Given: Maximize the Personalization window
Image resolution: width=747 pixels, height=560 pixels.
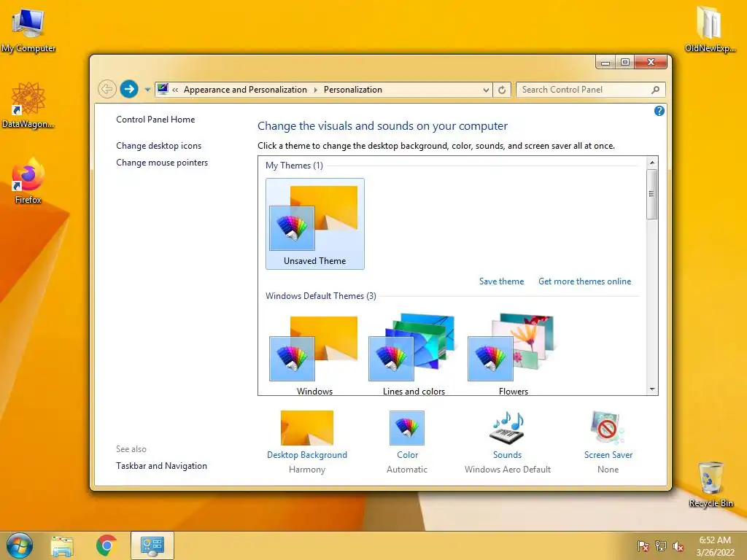Looking at the screenshot, I should click(625, 63).
